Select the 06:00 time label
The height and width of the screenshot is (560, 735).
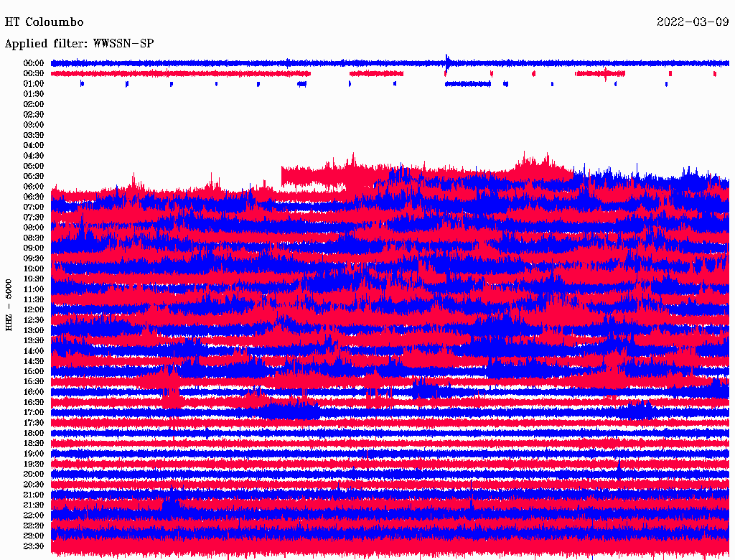(x=34, y=186)
